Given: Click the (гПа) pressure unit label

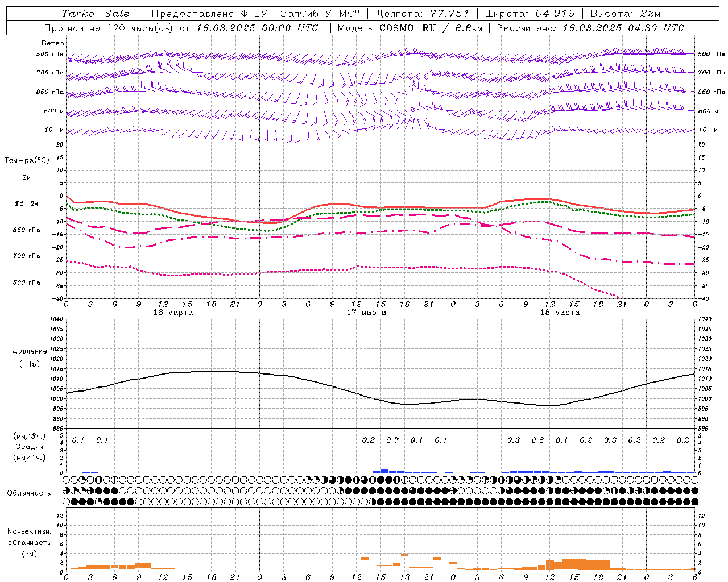Looking at the screenshot, I should (30, 364).
